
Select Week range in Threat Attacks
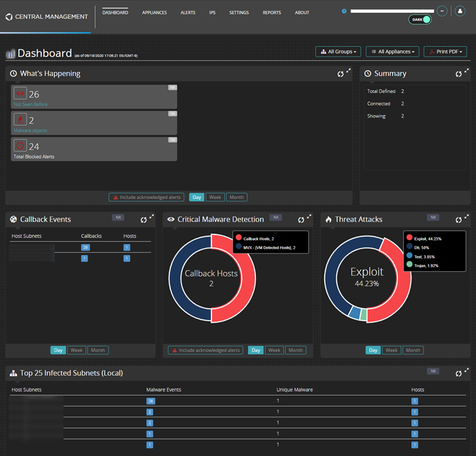(x=391, y=350)
